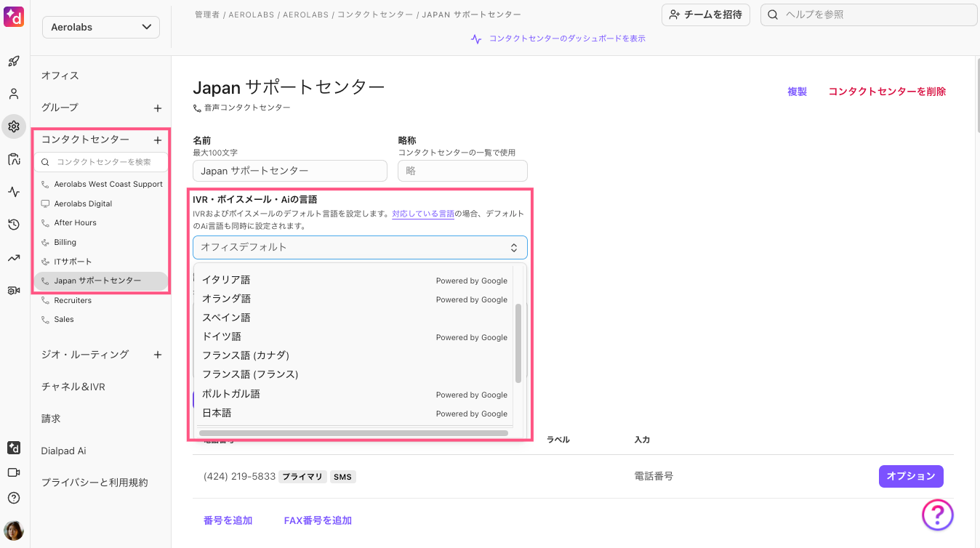
Task: Add a new group with plus icon
Action: pos(158,108)
